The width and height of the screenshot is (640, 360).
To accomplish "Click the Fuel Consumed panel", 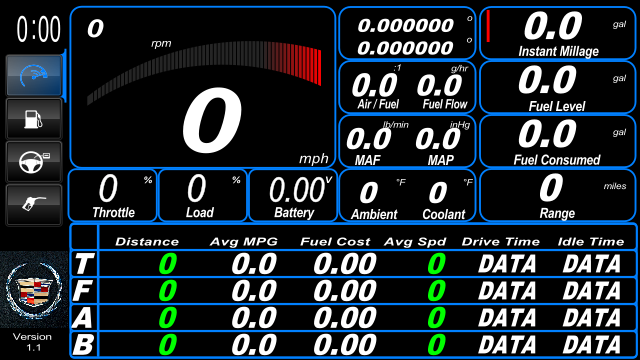I will coord(558,141).
